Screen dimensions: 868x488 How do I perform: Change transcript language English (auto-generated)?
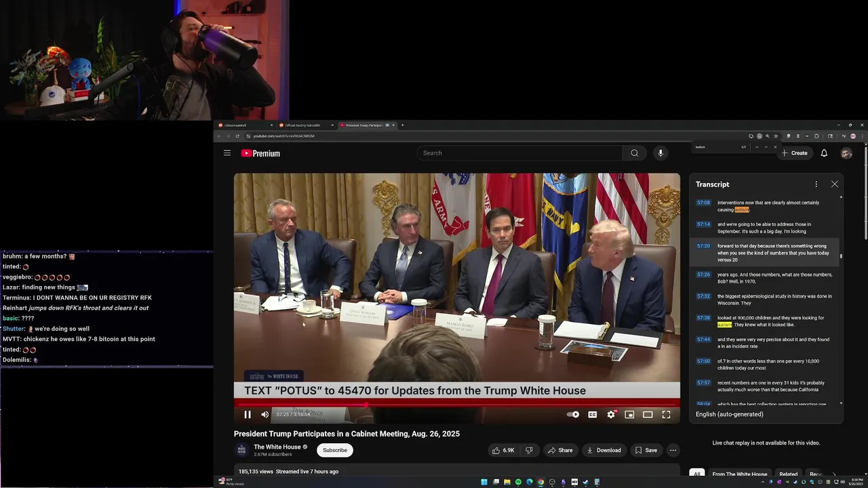pyautogui.click(x=730, y=414)
